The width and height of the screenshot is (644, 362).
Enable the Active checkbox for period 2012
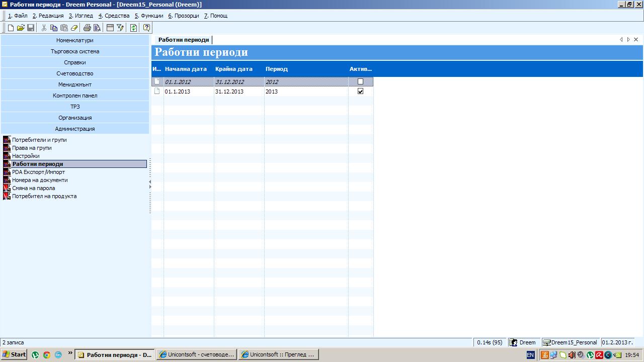[360, 81]
